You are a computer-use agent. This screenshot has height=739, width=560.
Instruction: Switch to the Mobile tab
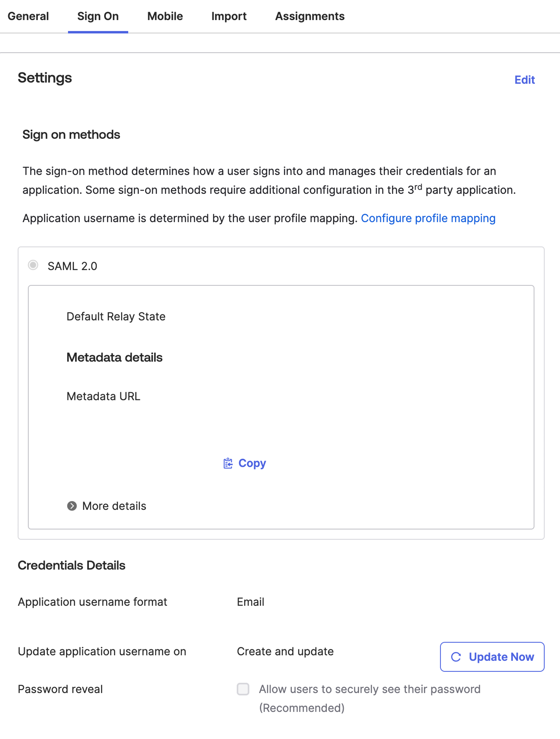pyautogui.click(x=165, y=16)
